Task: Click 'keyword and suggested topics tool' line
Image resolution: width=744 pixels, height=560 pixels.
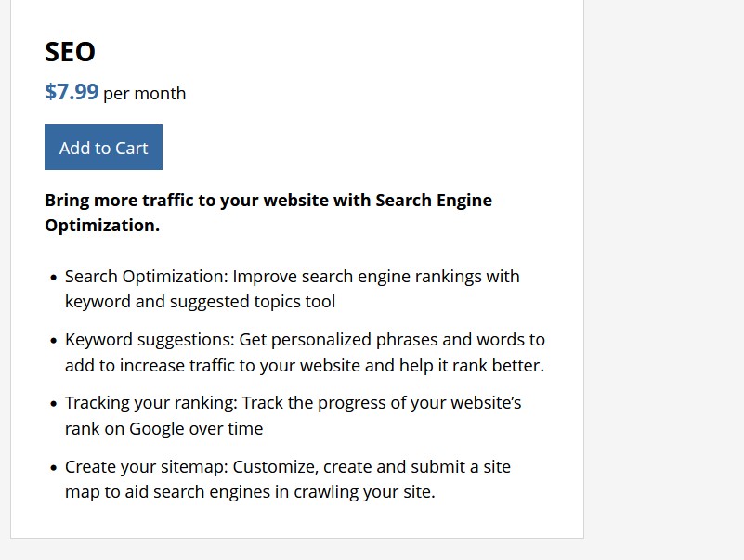Action: (200, 302)
